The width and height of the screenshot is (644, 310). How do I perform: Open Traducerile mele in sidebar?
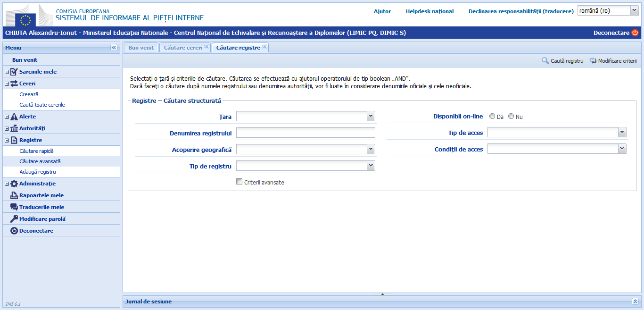tap(41, 207)
